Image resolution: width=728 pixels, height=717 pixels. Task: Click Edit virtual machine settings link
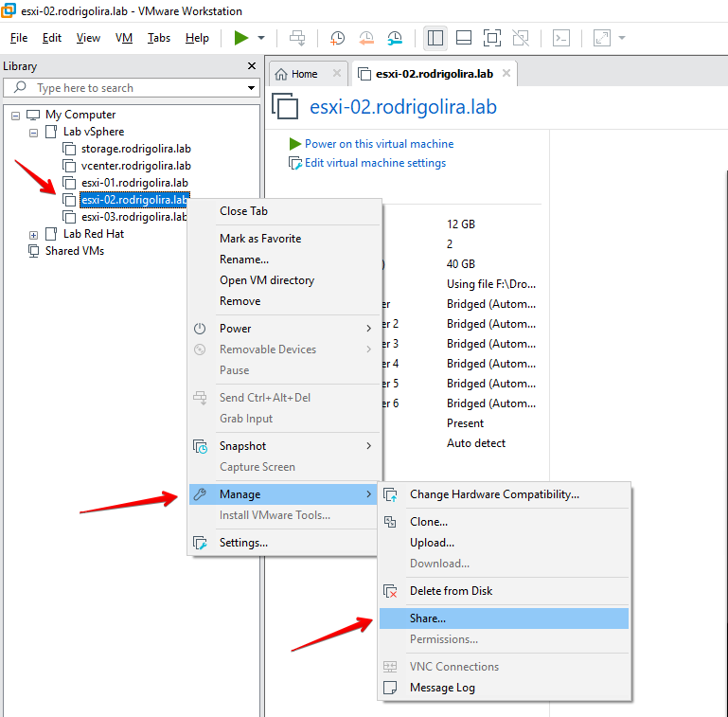pyautogui.click(x=375, y=163)
